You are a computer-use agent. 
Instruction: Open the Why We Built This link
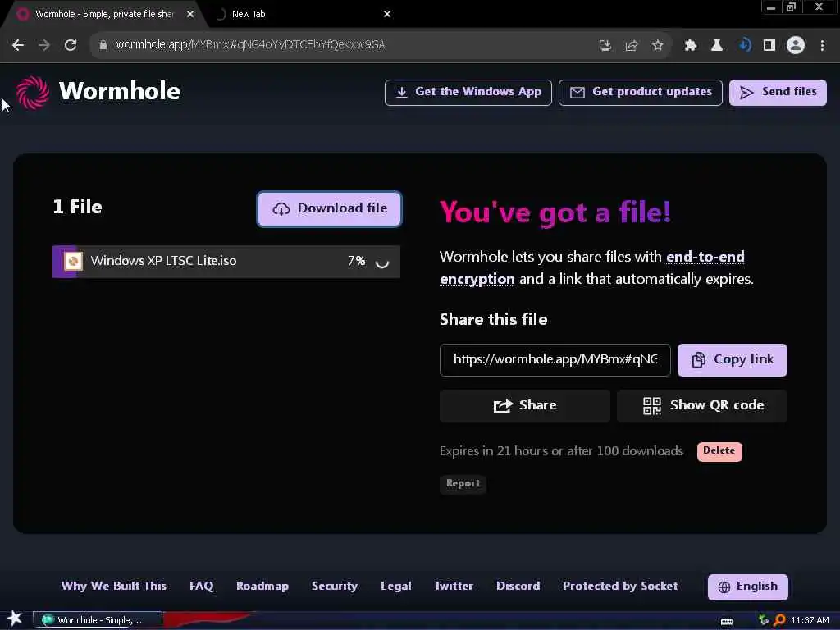pyautogui.click(x=113, y=587)
